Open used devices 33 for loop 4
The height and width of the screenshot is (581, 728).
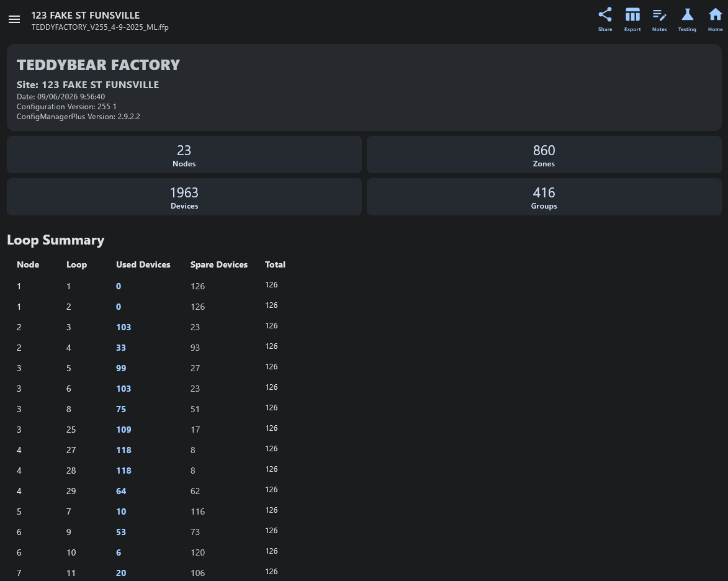(121, 348)
